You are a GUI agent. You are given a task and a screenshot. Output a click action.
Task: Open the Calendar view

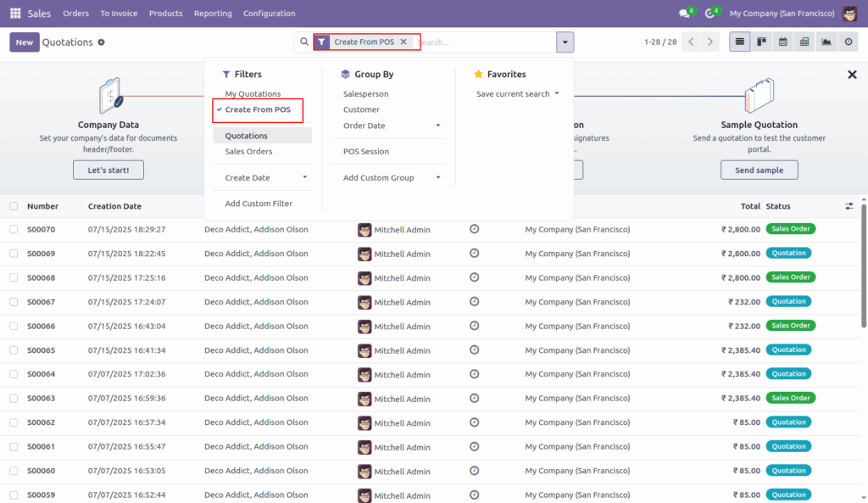[782, 41]
